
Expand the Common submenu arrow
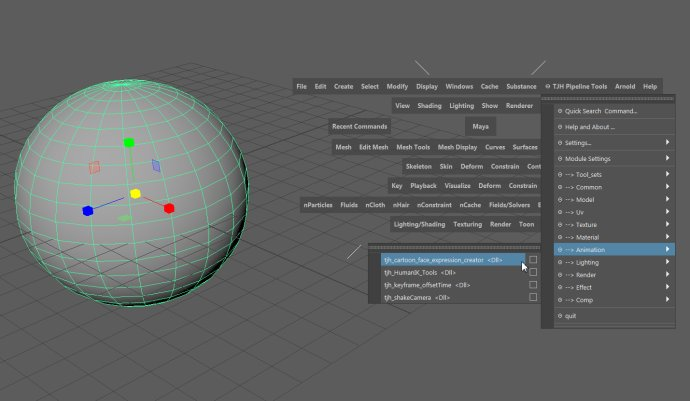[668, 187]
